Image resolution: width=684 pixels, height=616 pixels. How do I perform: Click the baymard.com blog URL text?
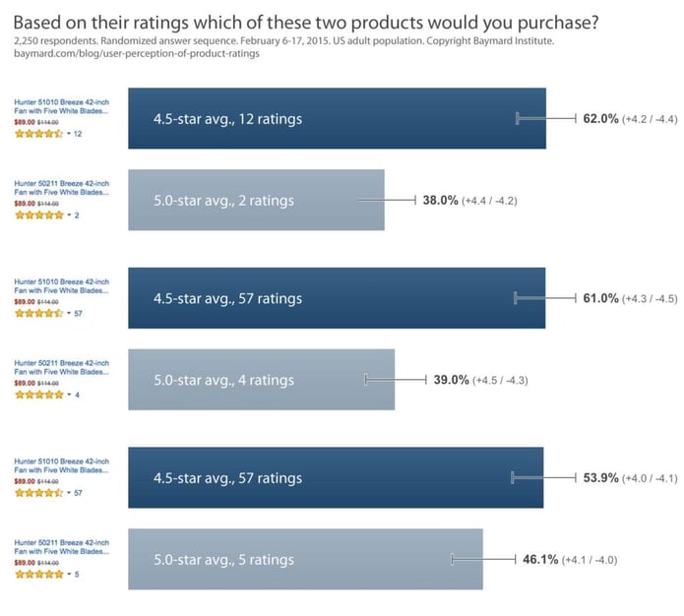point(137,54)
